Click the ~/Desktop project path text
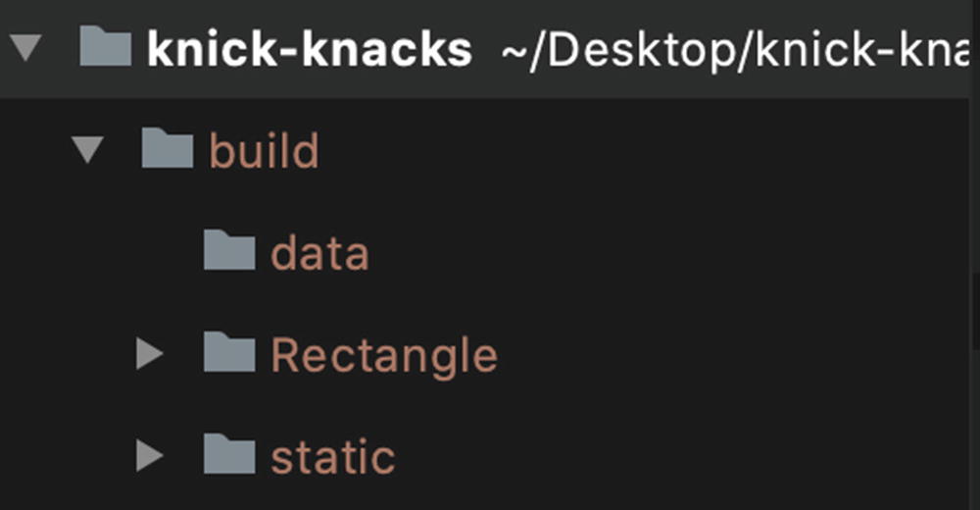The image size is (980, 510). (735, 49)
